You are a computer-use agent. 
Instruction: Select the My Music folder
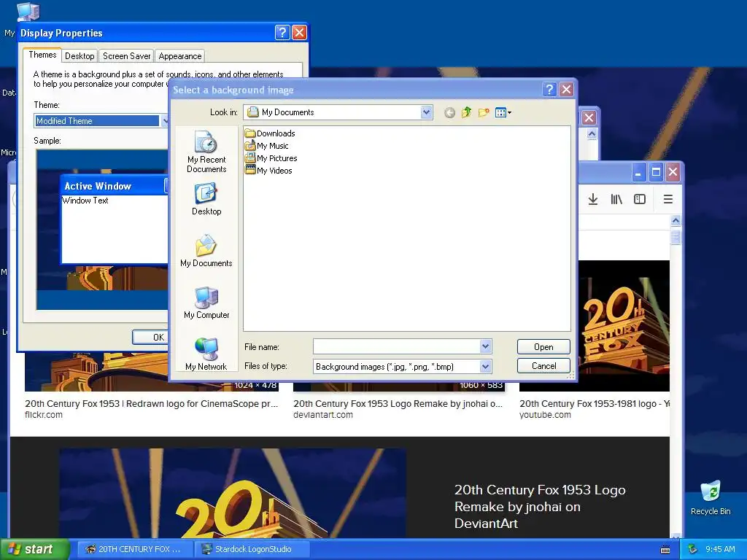click(267, 146)
